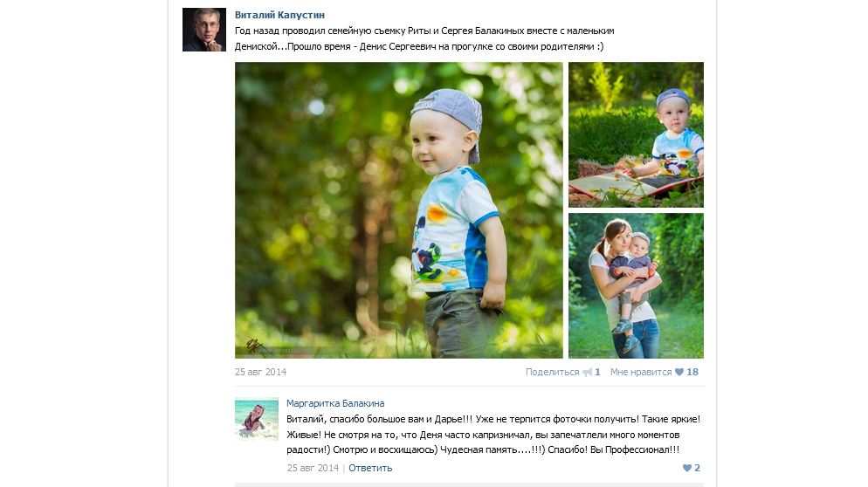Click the Мне нравится label
Image resolution: width=868 pixels, height=487 pixels.
point(640,372)
